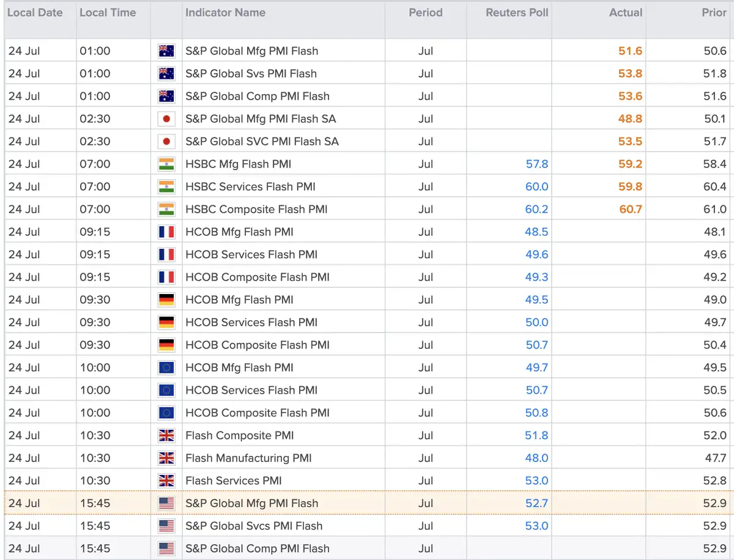Click EU flag beside 10:00 HCOB Services Flash PMI
The width and height of the screenshot is (734, 560).
pos(166,391)
